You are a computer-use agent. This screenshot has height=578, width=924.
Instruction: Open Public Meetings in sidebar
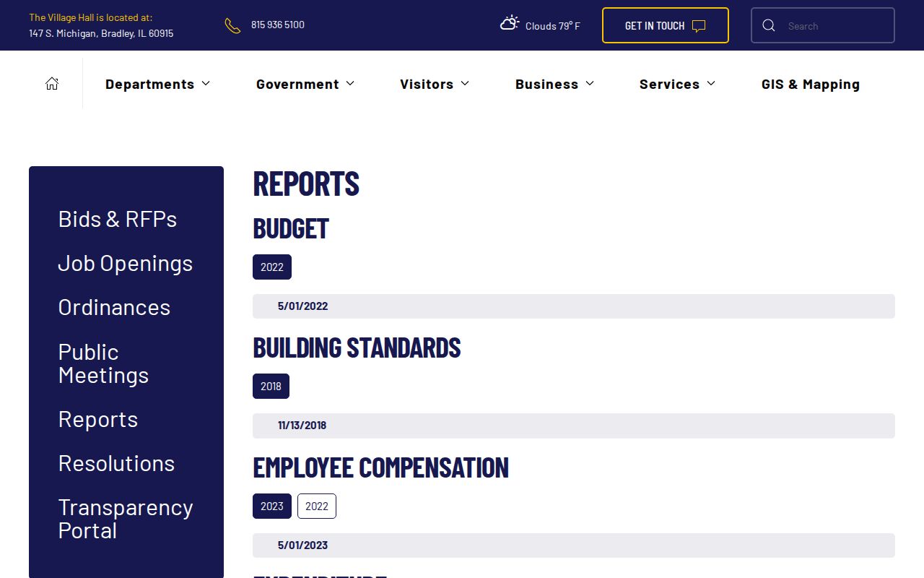[x=103, y=363]
